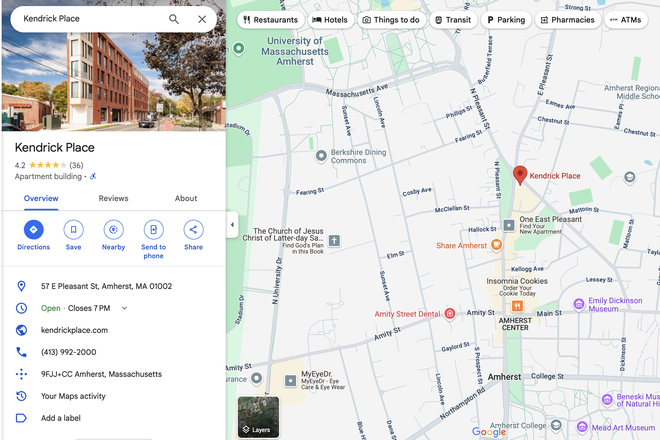Click the search magnifier icon
660x440 pixels.
click(x=174, y=19)
